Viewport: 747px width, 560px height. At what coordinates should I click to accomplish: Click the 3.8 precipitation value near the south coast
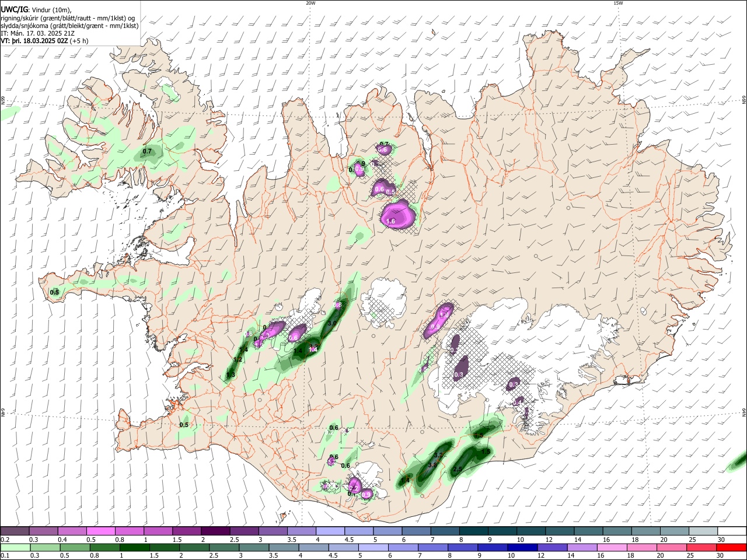coord(432,465)
